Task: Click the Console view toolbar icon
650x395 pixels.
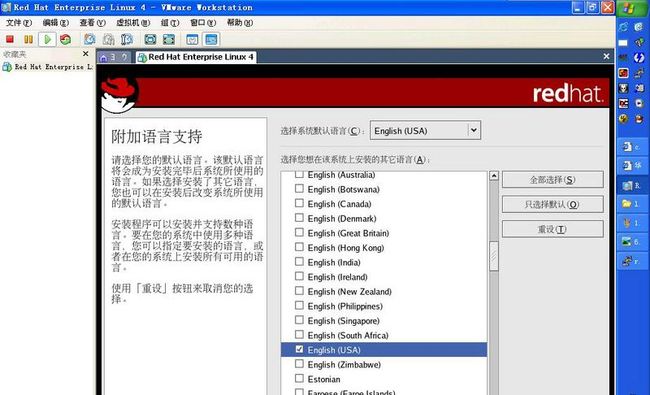Action: click(211, 39)
